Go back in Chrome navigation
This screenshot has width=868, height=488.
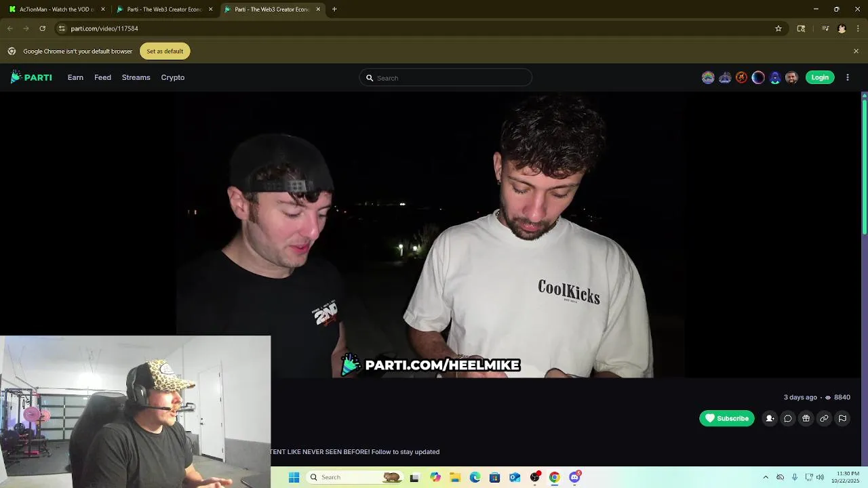[x=9, y=28]
